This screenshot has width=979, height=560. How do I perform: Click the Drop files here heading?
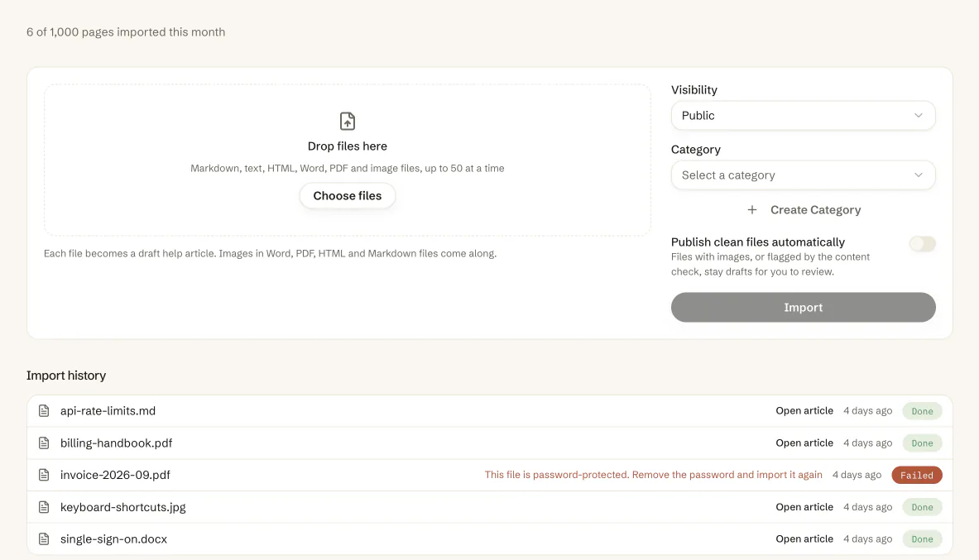point(347,146)
